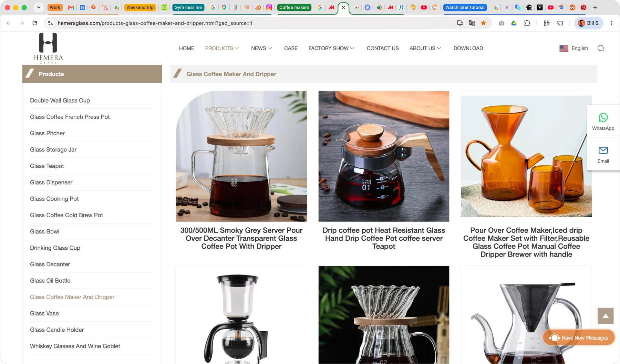Expand the PRODUCTS navigation menu
The image size is (620, 364).
pos(222,48)
